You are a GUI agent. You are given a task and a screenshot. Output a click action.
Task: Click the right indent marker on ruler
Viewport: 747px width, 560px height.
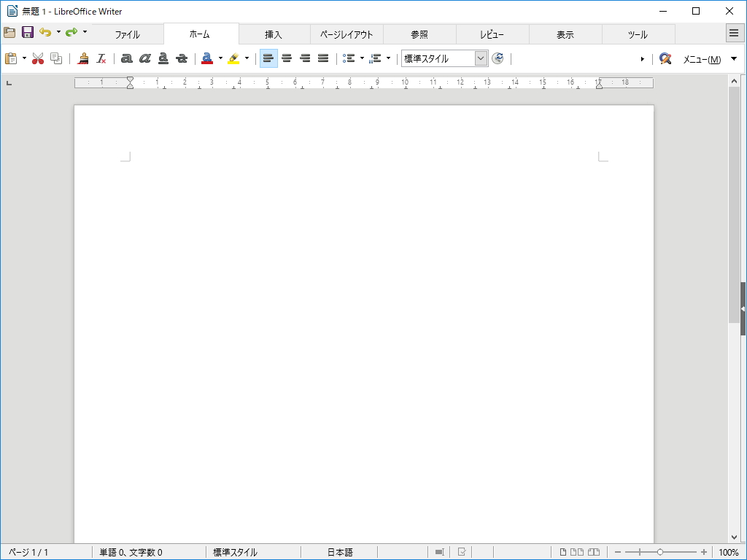pyautogui.click(x=599, y=85)
